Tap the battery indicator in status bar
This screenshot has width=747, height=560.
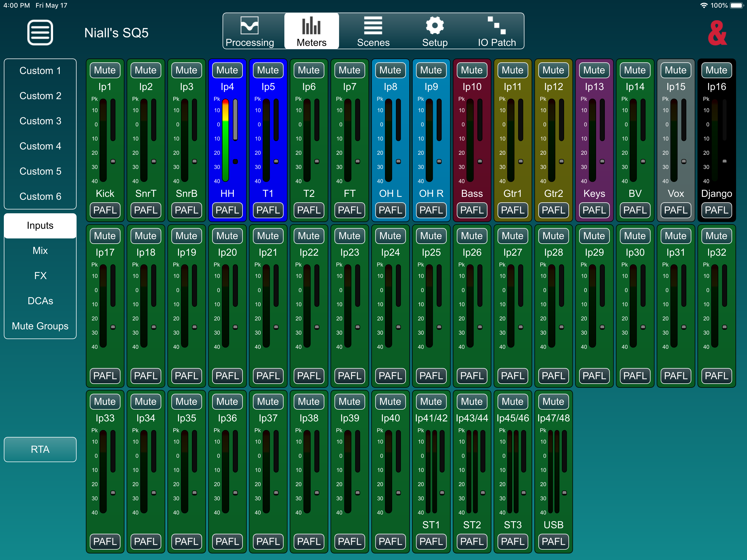point(737,5)
